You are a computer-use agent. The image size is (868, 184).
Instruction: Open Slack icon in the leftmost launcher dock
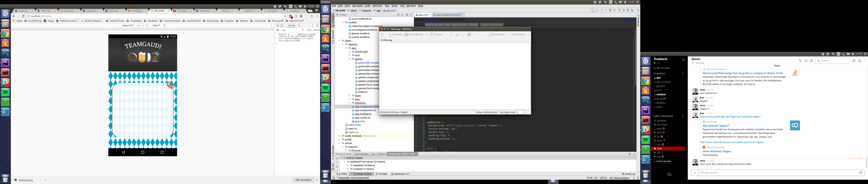5,82
